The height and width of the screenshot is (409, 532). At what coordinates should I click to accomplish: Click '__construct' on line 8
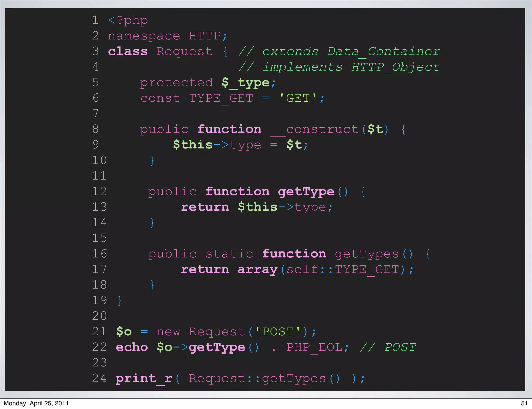(314, 129)
